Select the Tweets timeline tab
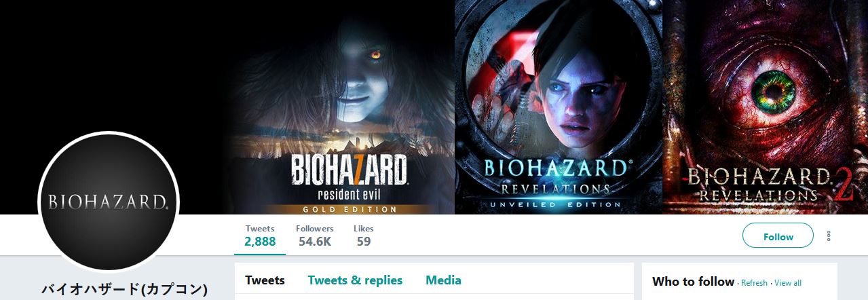 point(265,280)
